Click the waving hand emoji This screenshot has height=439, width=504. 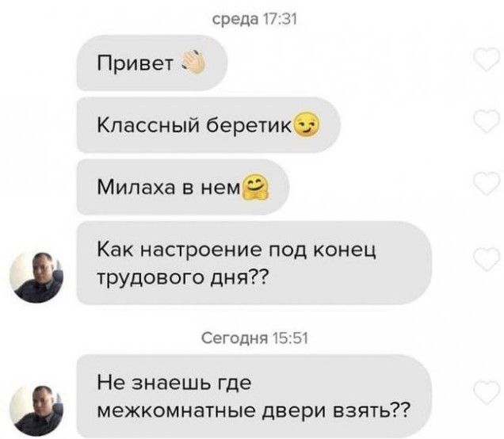click(193, 62)
